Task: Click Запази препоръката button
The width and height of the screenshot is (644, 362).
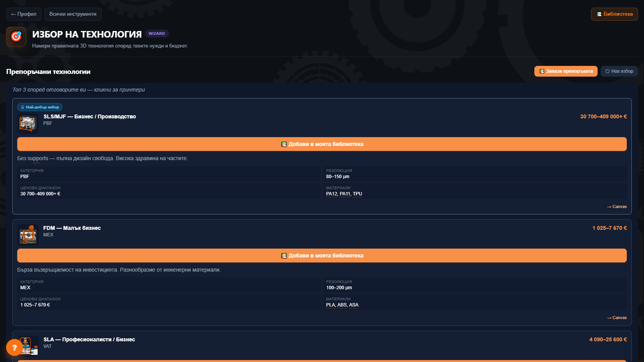Action: [566, 71]
